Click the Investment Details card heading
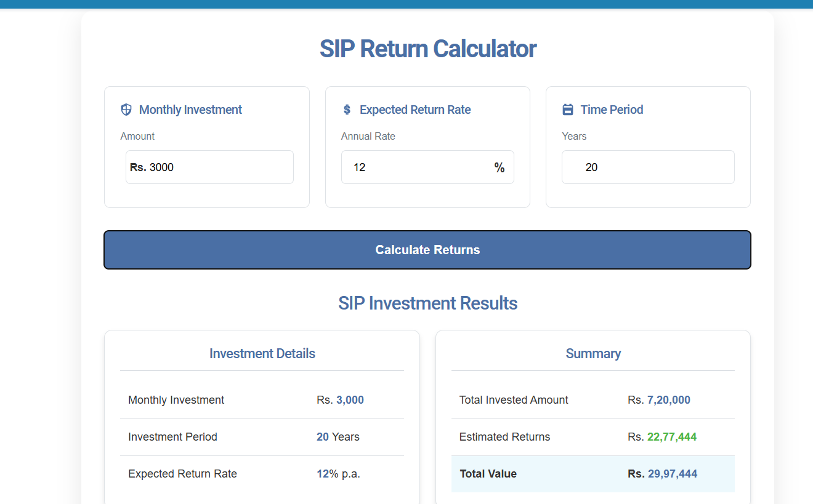Image resolution: width=813 pixels, height=504 pixels. tap(262, 353)
